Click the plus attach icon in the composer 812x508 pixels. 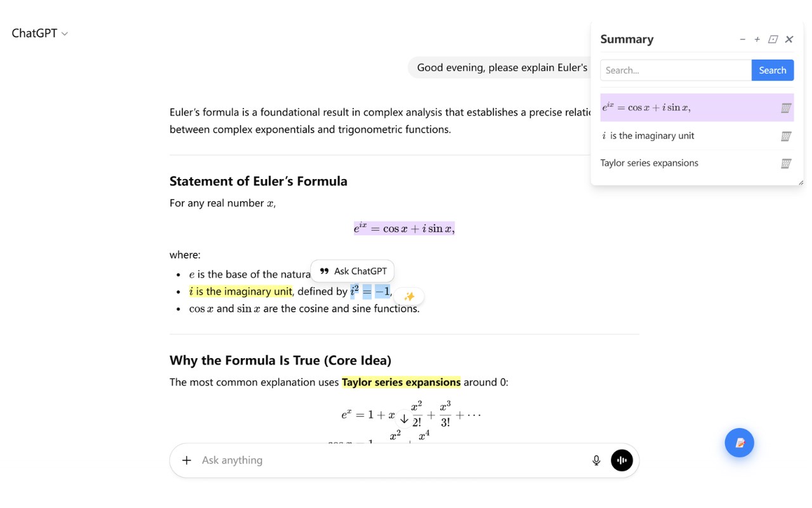(187, 460)
